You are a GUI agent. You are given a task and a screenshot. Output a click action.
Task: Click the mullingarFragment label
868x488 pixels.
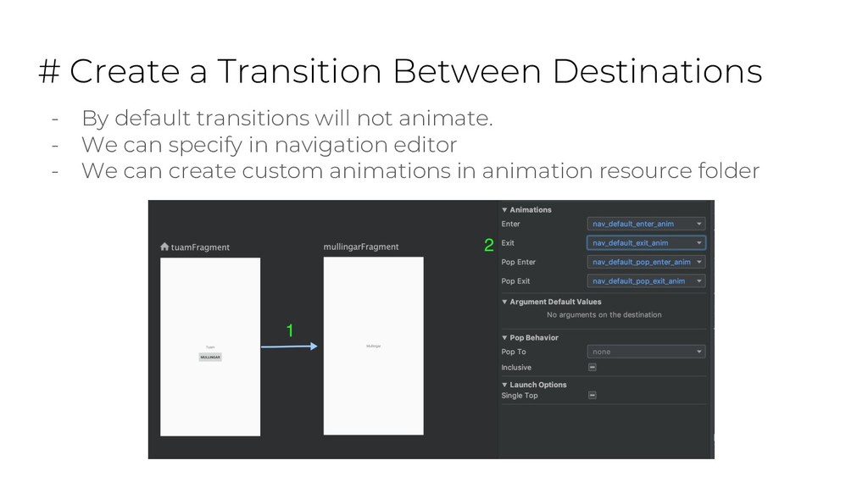(361, 247)
